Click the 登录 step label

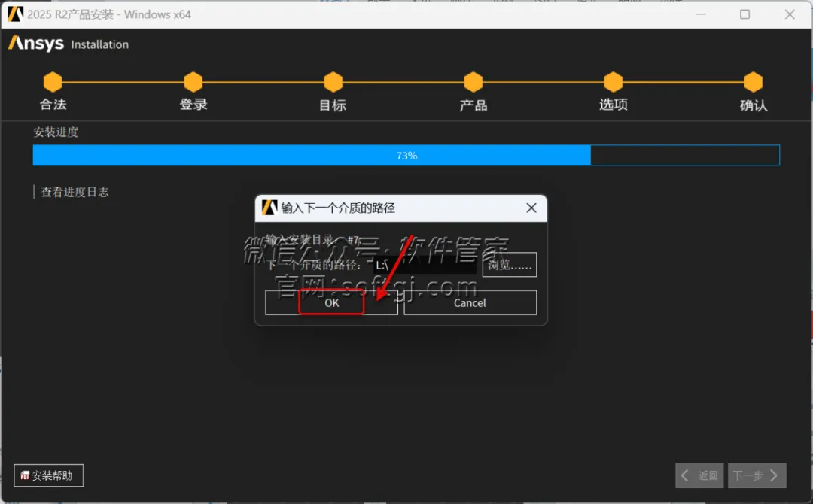pos(193,104)
